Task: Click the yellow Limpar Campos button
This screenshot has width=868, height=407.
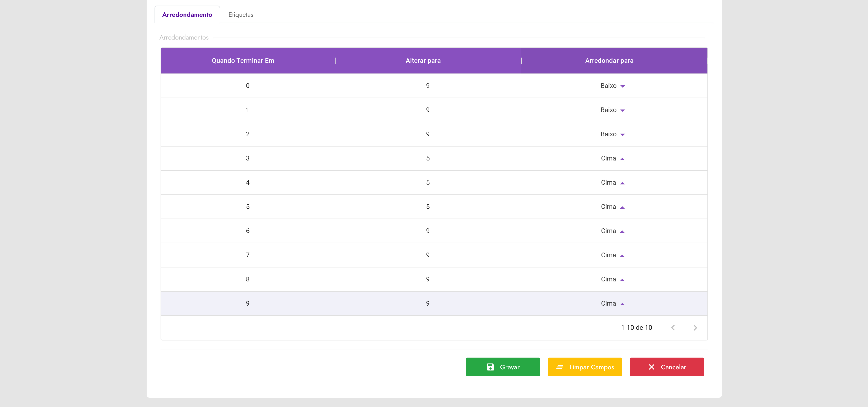Action: [x=585, y=367]
